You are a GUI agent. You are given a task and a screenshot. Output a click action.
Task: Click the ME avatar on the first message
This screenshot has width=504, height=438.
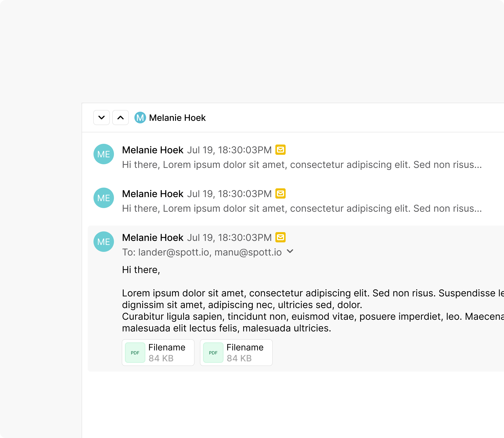pyautogui.click(x=104, y=154)
